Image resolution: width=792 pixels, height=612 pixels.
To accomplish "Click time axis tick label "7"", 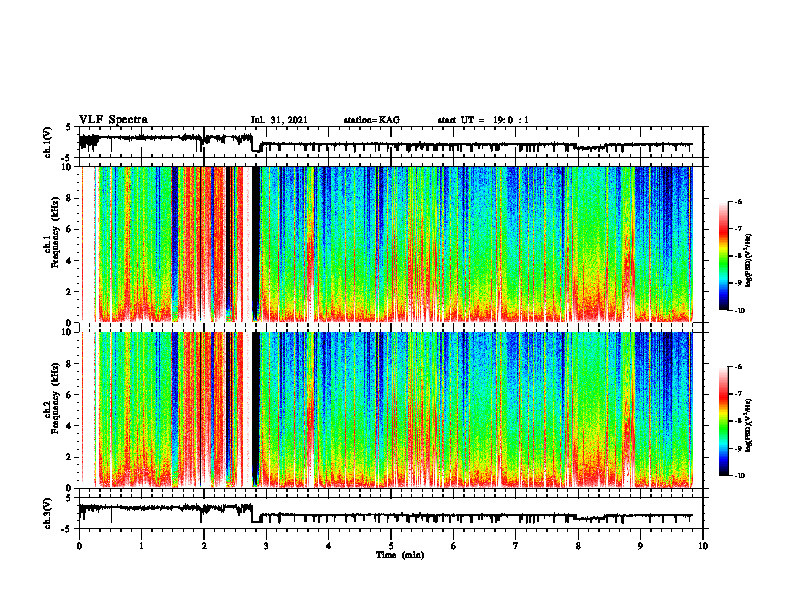I will click(x=516, y=546).
